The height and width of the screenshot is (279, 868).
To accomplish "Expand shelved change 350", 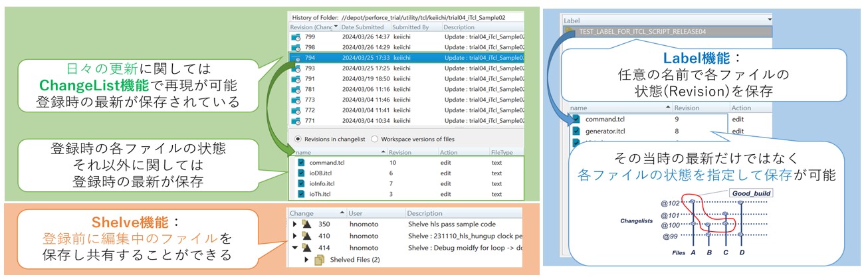I will coord(294,225).
